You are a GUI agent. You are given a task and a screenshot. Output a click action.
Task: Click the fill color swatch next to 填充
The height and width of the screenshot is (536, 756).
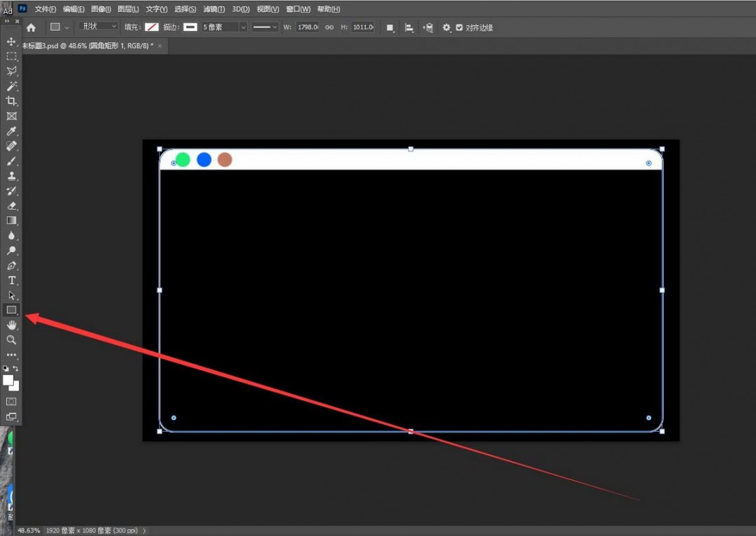(151, 27)
